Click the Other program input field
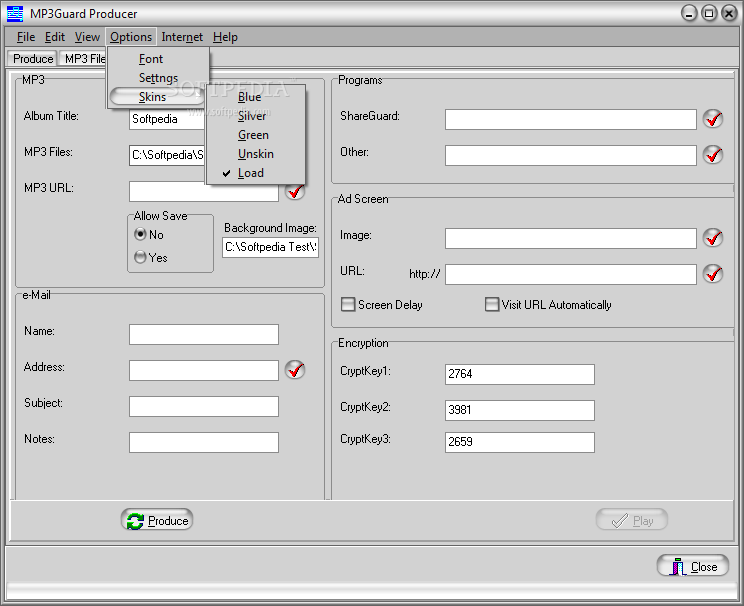This screenshot has height=606, width=744. [x=571, y=155]
